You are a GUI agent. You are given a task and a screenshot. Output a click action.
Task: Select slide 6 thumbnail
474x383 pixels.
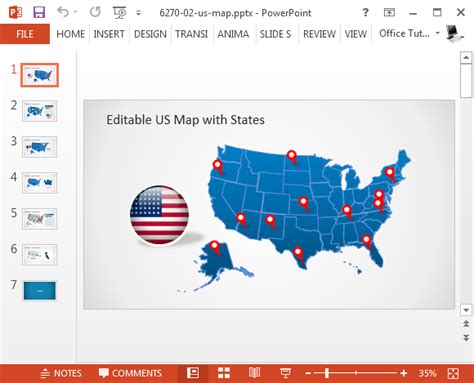40,255
